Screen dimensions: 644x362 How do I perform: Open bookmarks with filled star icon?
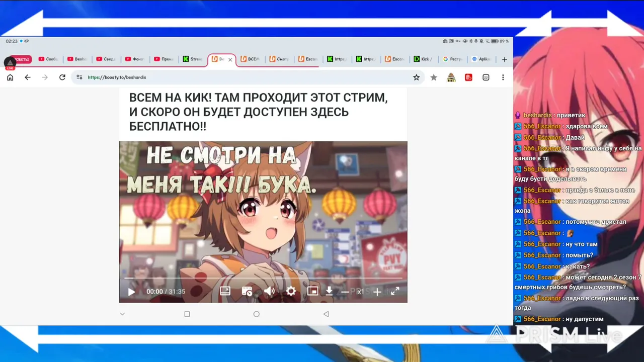coord(434,77)
